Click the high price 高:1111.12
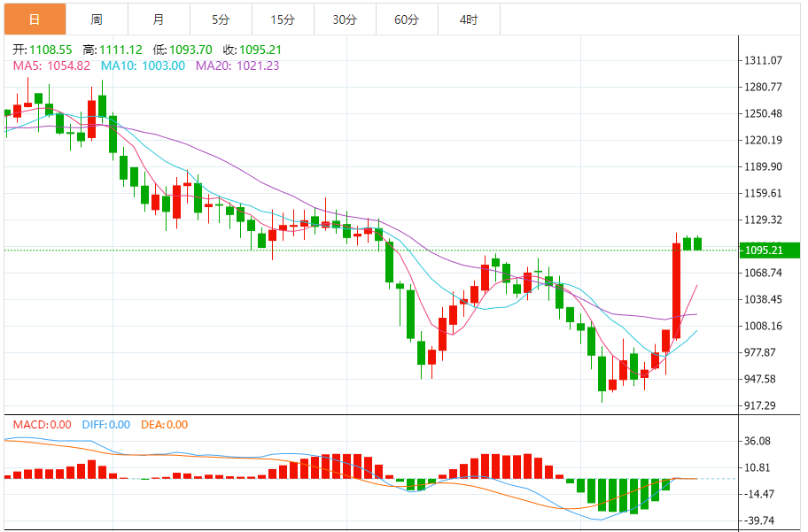The width and height of the screenshot is (808, 532). pyautogui.click(x=113, y=50)
